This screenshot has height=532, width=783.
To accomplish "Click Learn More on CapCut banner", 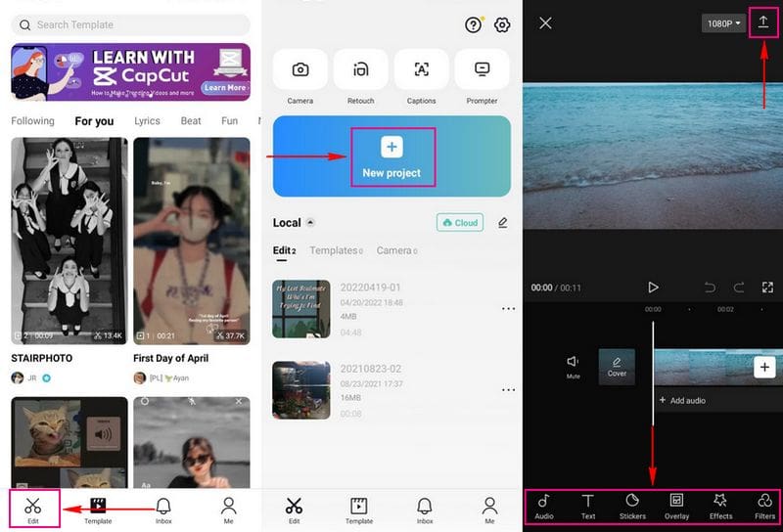I will (x=225, y=87).
